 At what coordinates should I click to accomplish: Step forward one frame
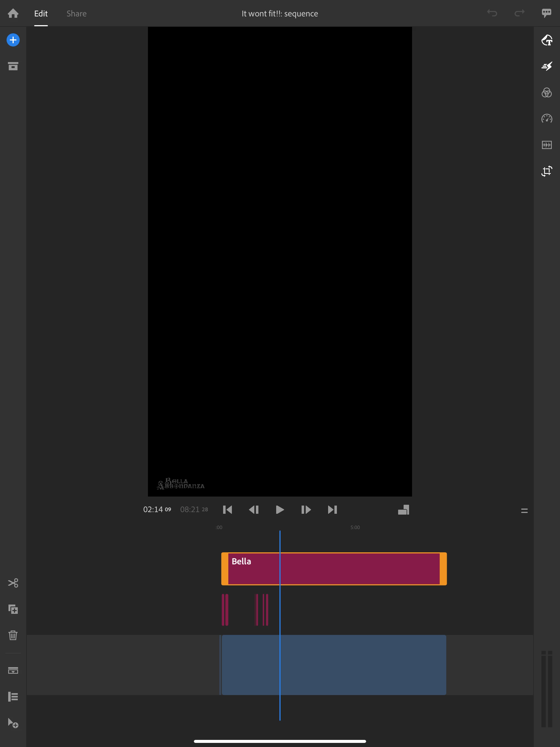pyautogui.click(x=306, y=510)
